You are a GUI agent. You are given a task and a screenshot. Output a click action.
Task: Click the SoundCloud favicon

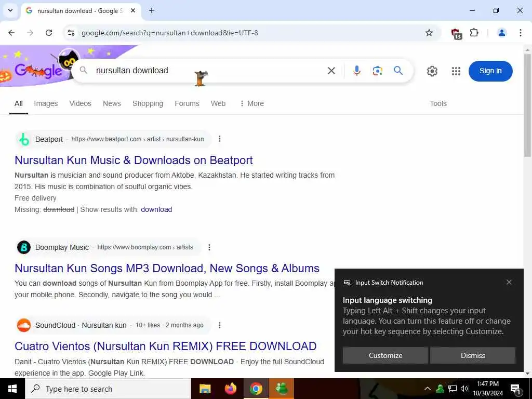tap(24, 325)
